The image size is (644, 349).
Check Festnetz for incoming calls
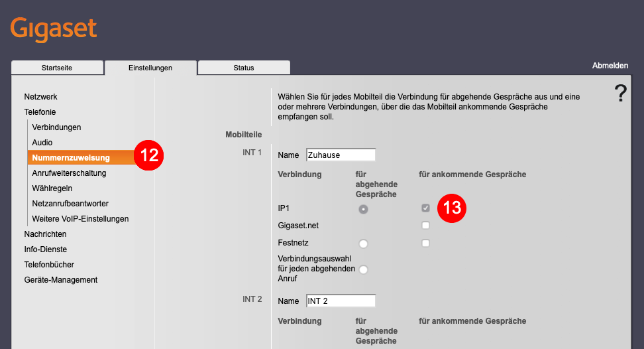(x=425, y=243)
